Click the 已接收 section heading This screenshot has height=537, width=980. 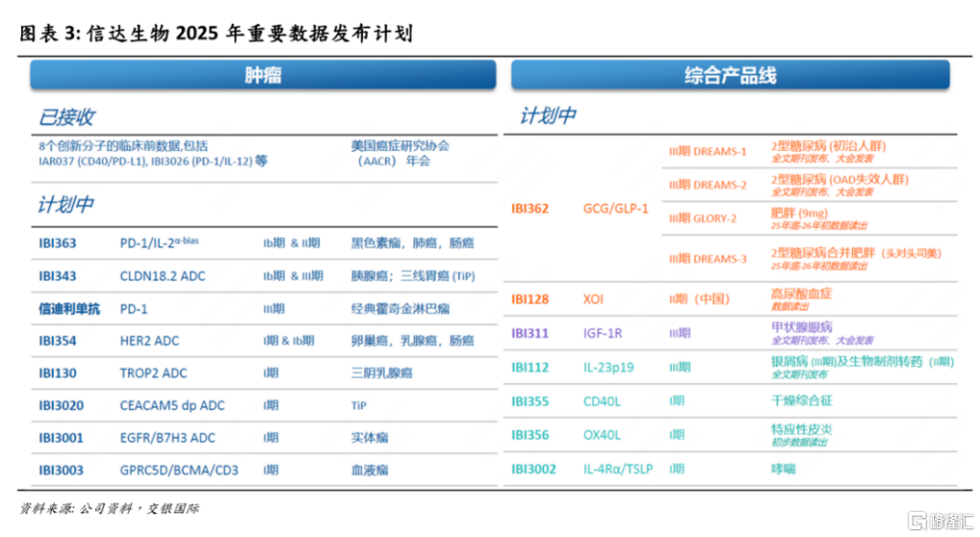(66, 117)
